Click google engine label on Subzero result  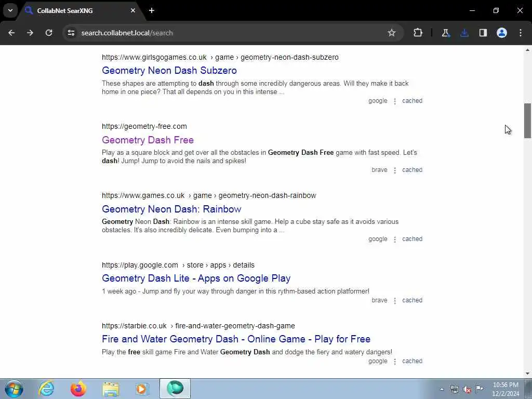(378, 101)
